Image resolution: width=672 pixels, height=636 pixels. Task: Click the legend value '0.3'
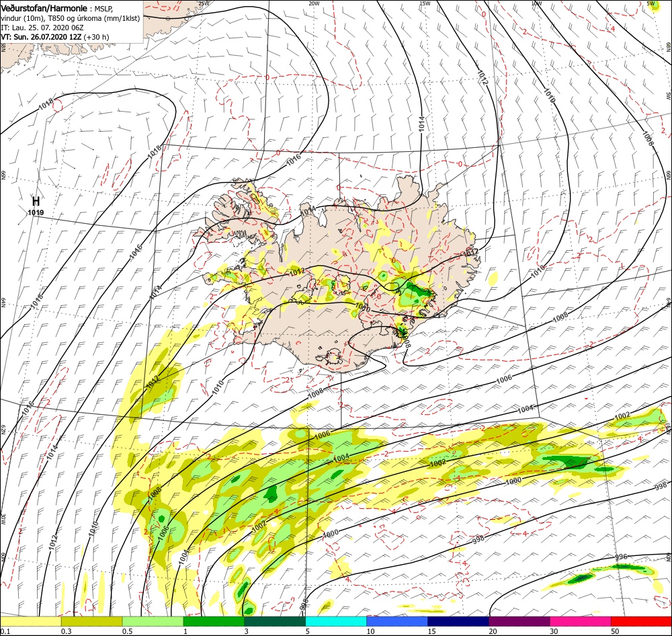[x=67, y=631]
